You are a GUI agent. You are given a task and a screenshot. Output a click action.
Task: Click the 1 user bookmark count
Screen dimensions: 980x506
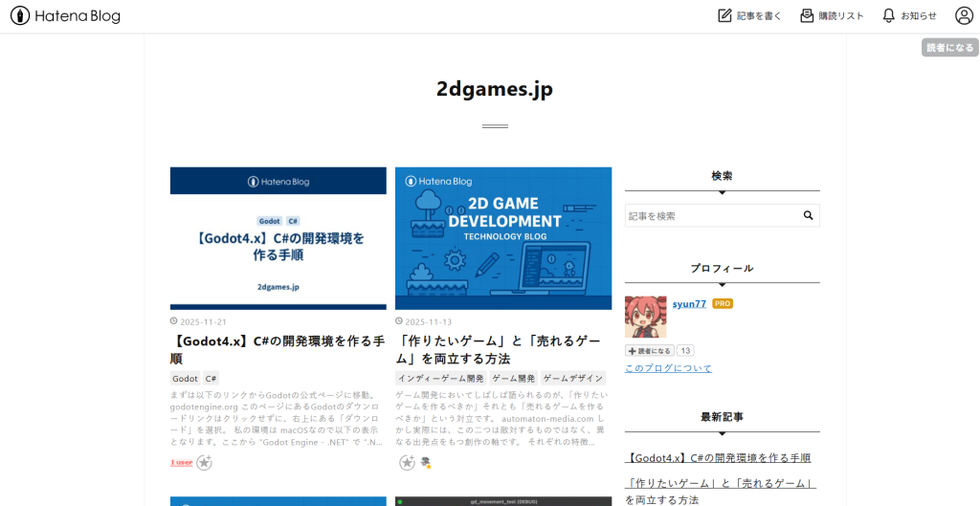[x=181, y=463]
